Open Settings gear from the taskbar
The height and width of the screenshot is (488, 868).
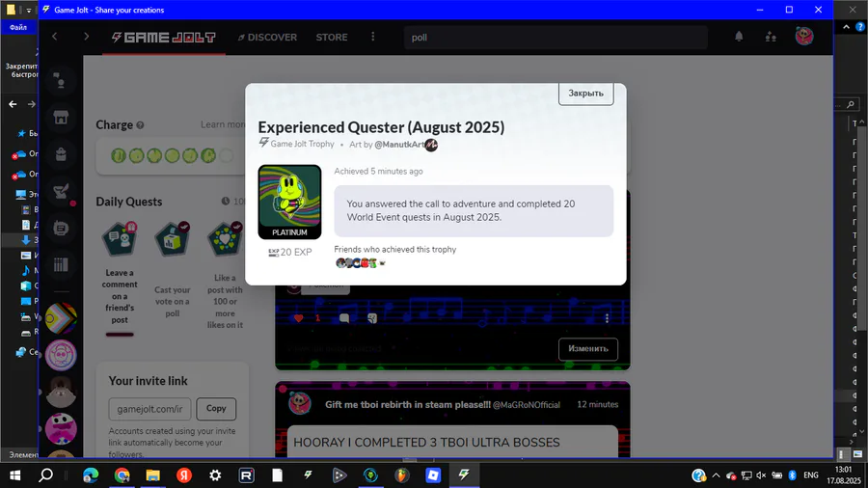pyautogui.click(x=215, y=474)
